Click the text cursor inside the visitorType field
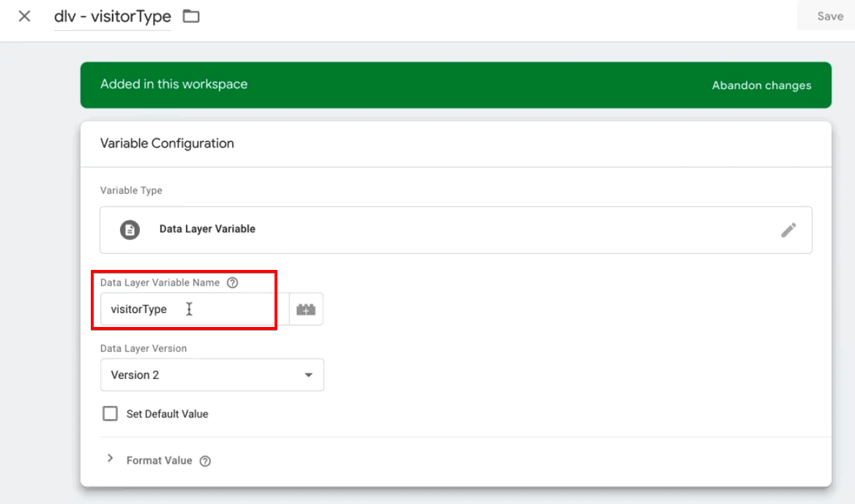The image size is (855, 504). click(189, 309)
